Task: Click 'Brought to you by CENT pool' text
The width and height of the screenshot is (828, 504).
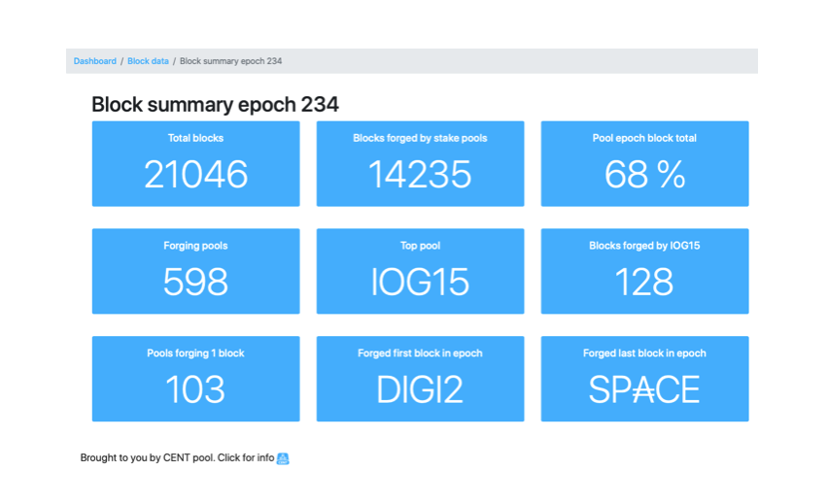Action: click(x=147, y=458)
